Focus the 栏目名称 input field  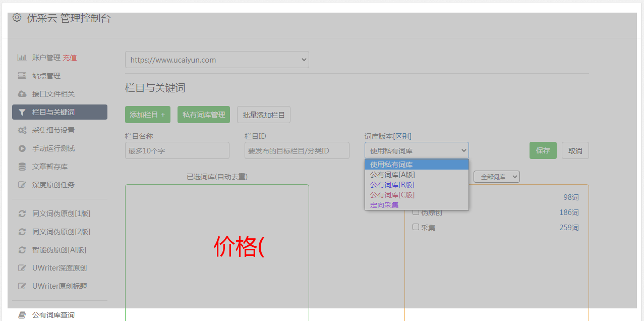click(x=177, y=150)
